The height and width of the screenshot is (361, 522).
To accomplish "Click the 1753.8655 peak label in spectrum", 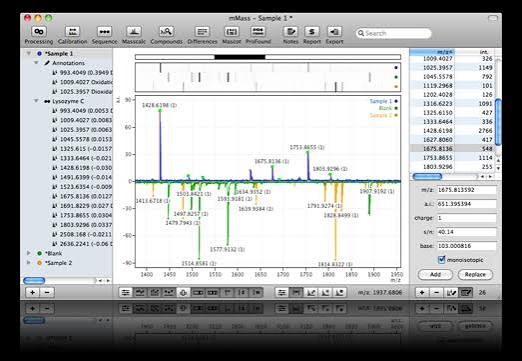I will click(307, 147).
